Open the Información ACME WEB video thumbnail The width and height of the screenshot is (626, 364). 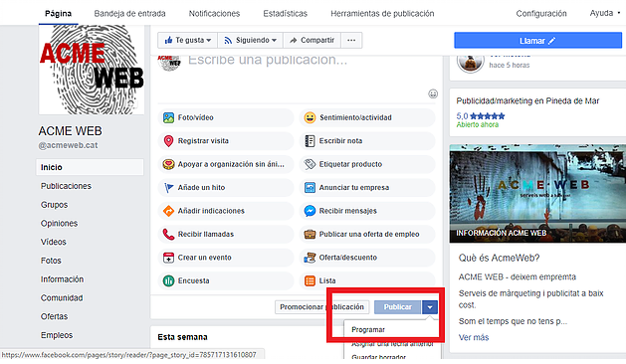pos(537,194)
